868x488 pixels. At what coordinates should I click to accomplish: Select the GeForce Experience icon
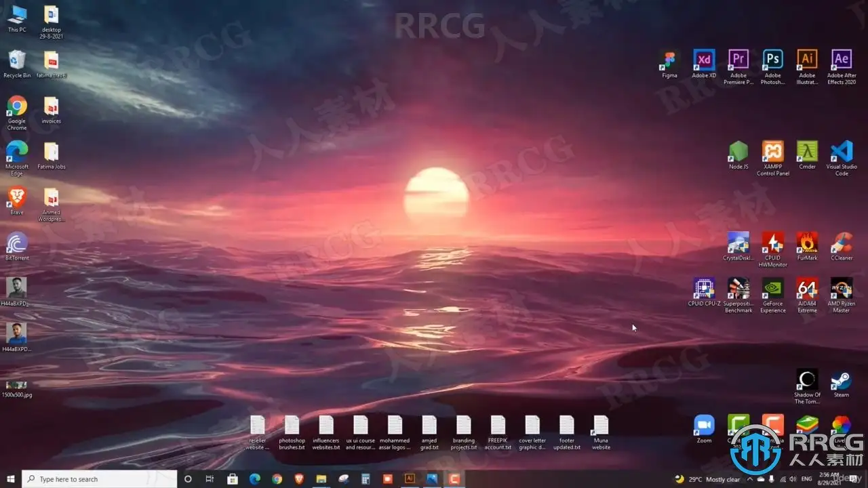773,296
